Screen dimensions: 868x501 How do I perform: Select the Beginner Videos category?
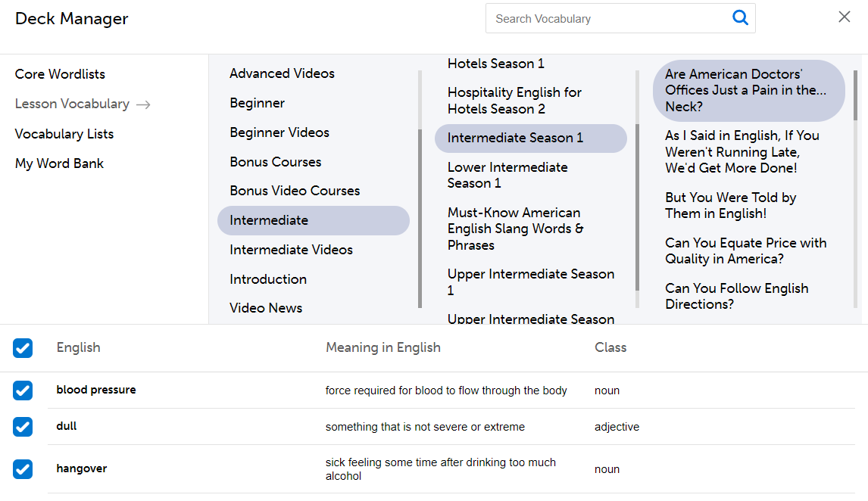279,132
